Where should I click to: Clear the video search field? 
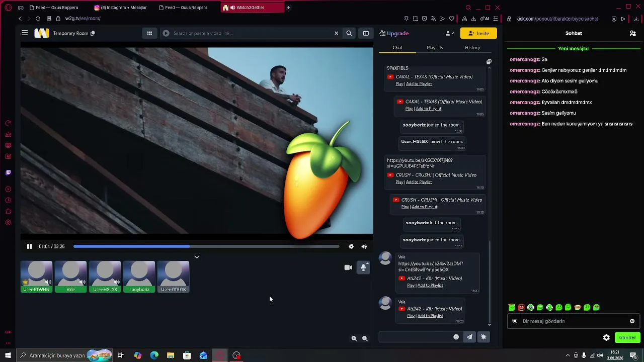336,33
